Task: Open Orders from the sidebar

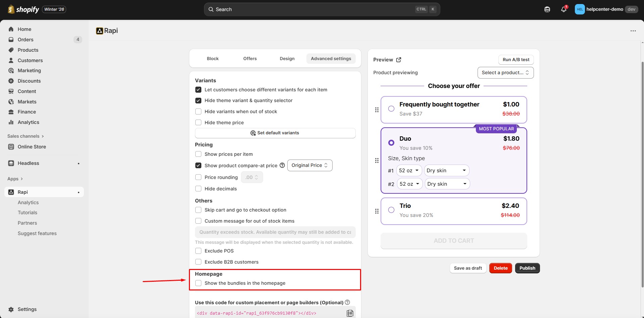Action: click(25, 39)
